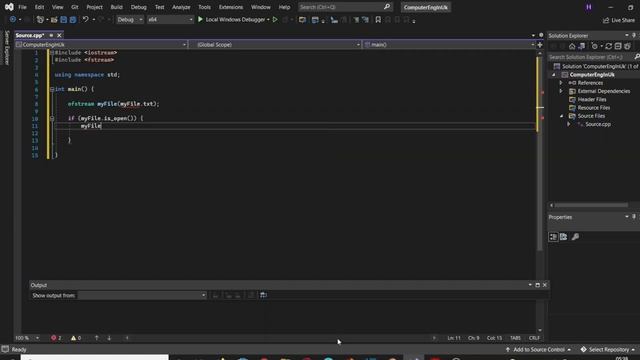Toggle word wrap in Output panel

tap(263, 295)
